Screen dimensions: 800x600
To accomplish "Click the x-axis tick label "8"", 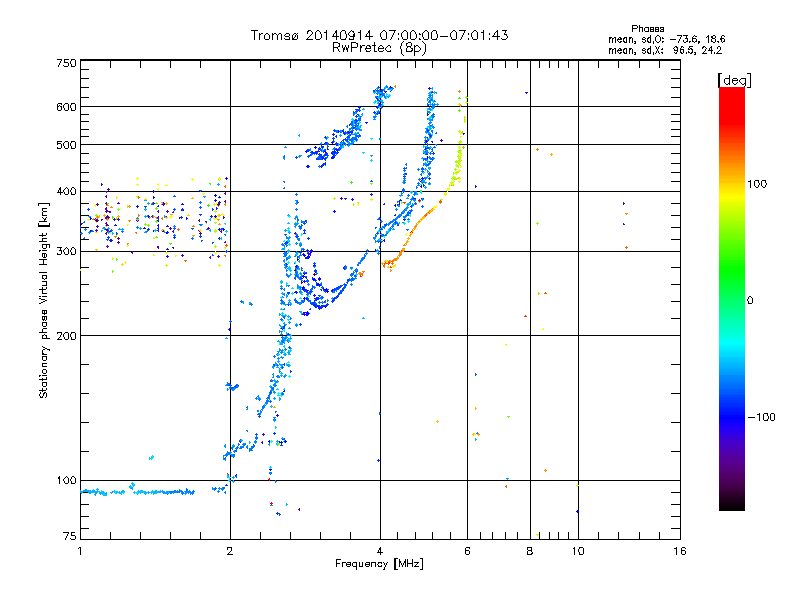I will [x=530, y=551].
